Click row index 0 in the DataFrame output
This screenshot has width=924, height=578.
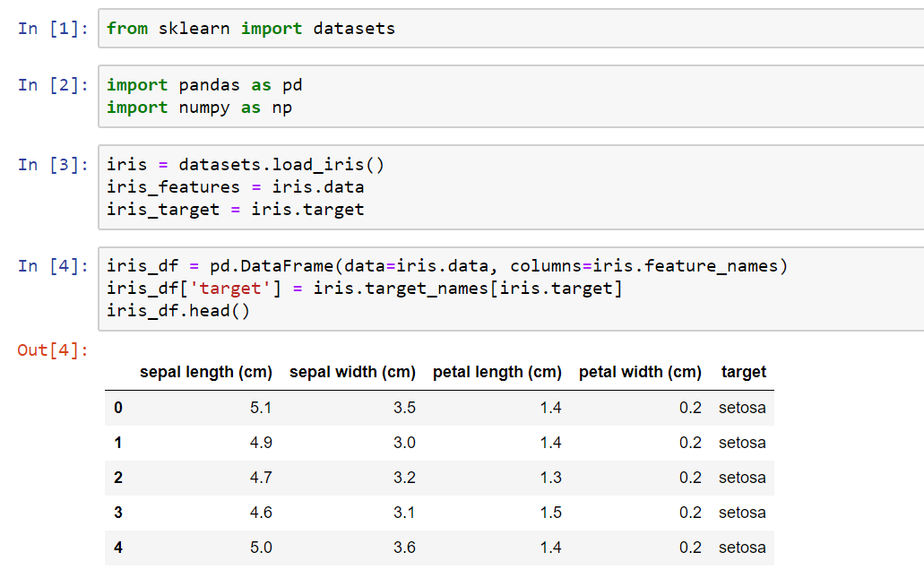[x=118, y=408]
